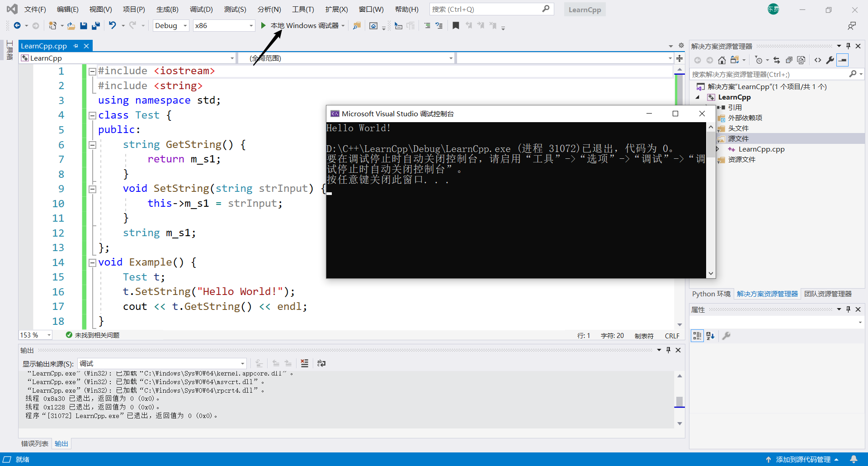The height and width of the screenshot is (466, 868).
Task: Click 添加到源代码管理 in status bar
Action: [x=803, y=459]
